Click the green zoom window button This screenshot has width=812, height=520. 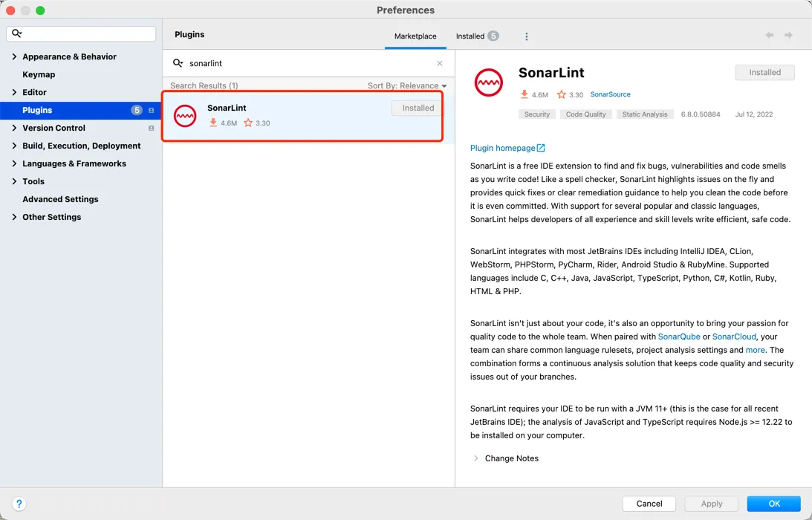tap(40, 10)
